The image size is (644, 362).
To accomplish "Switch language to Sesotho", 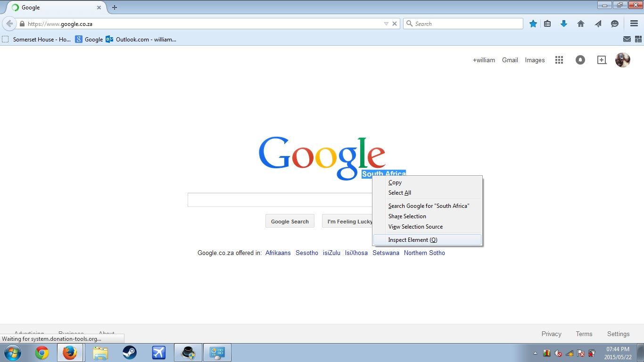I will (307, 253).
